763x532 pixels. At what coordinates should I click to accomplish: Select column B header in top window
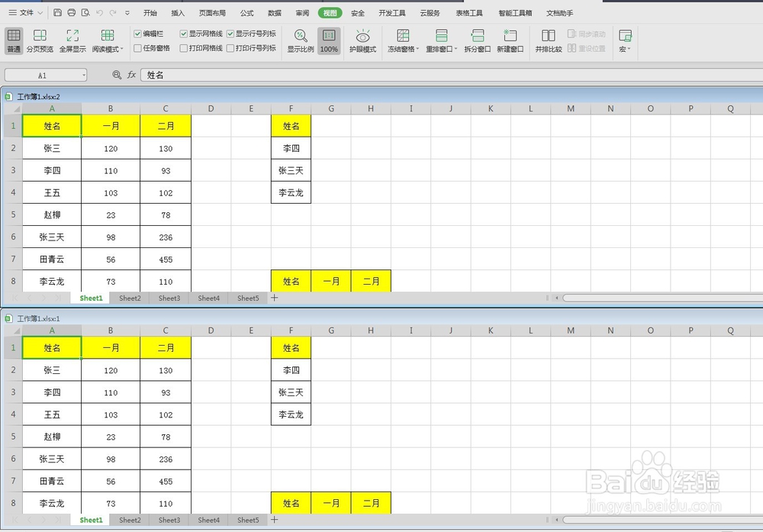pyautogui.click(x=111, y=108)
